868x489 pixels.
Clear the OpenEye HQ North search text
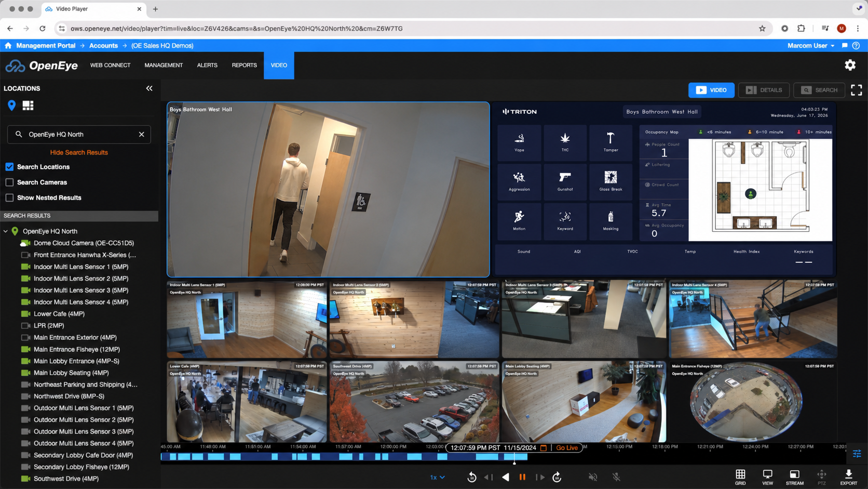coord(141,134)
